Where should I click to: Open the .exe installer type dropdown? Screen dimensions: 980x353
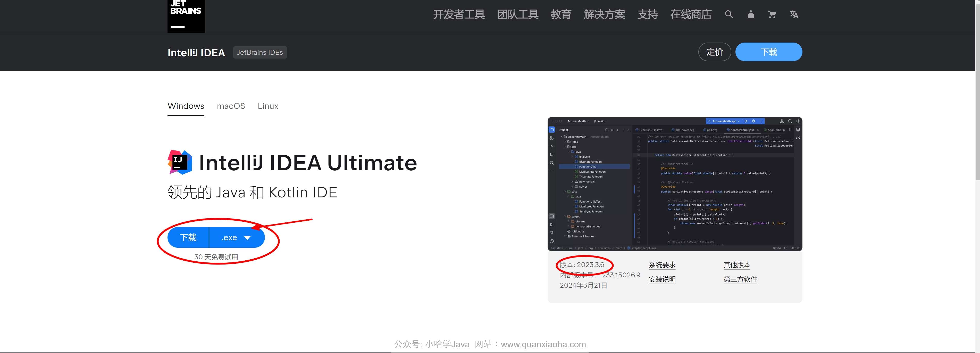pyautogui.click(x=237, y=237)
